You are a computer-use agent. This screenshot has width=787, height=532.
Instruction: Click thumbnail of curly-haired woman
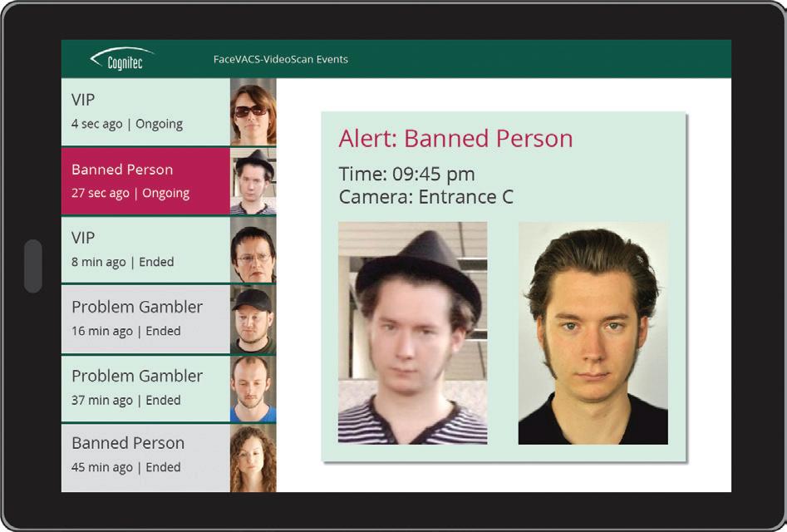(x=253, y=458)
